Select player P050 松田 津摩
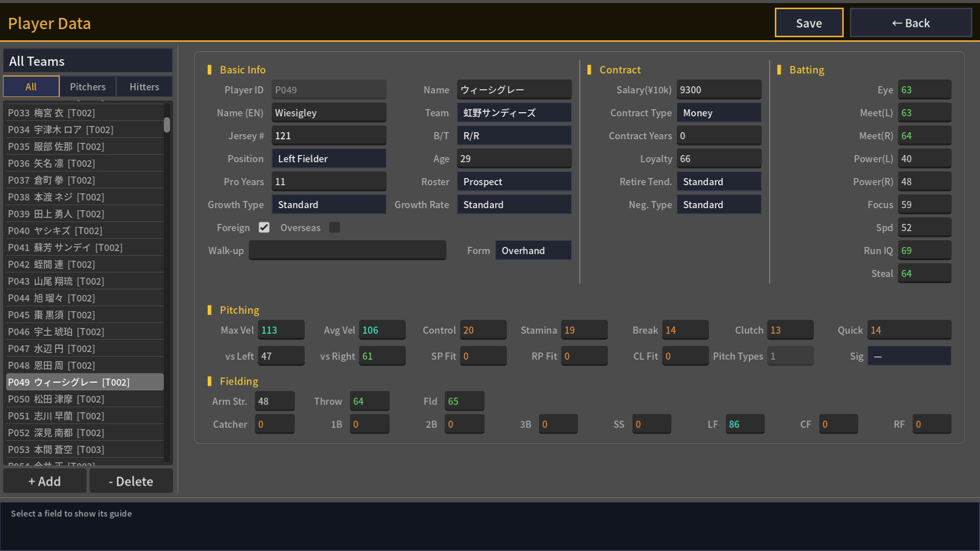Screen dimensions: 980x551 click(x=85, y=399)
